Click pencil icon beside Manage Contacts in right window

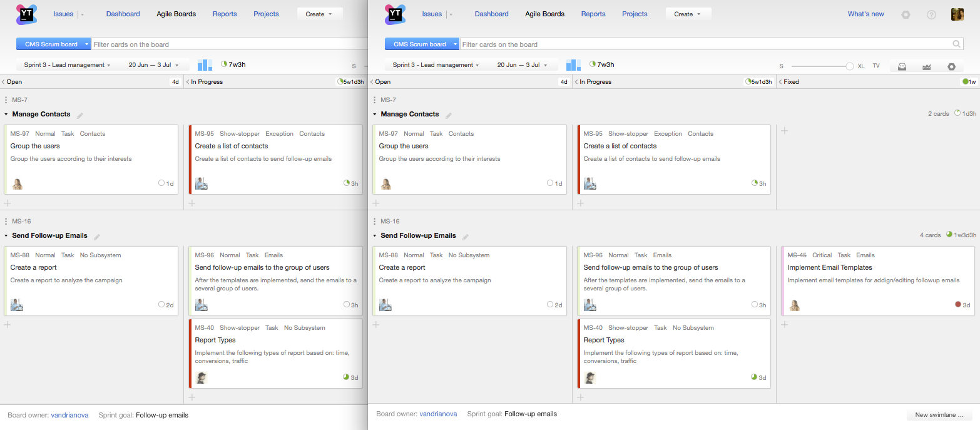pyautogui.click(x=448, y=115)
